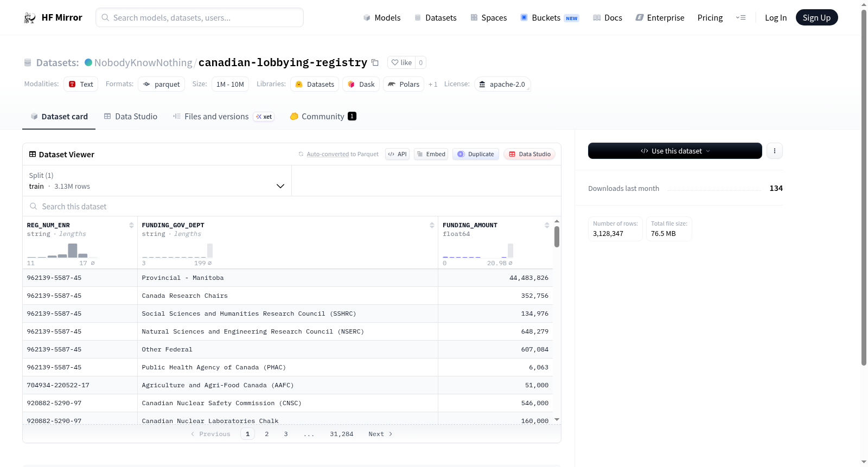Image resolution: width=868 pixels, height=467 pixels.
Task: Click the 1M - 10M size tag
Action: click(x=230, y=84)
